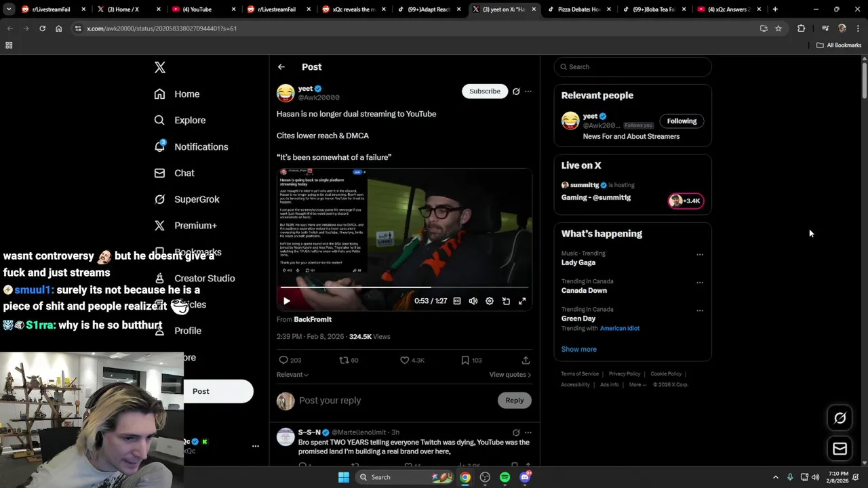
Task: Click Grok icon on yeet's post
Action: (516, 91)
